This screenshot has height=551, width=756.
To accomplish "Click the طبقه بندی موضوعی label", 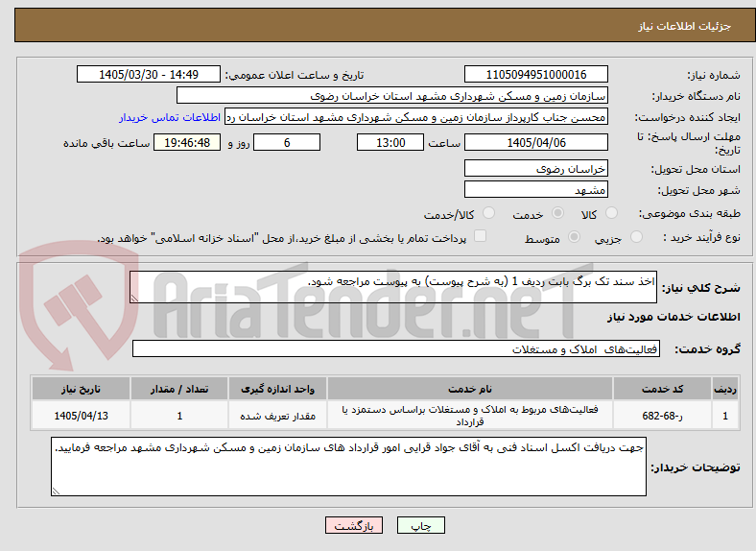I will (690, 213).
